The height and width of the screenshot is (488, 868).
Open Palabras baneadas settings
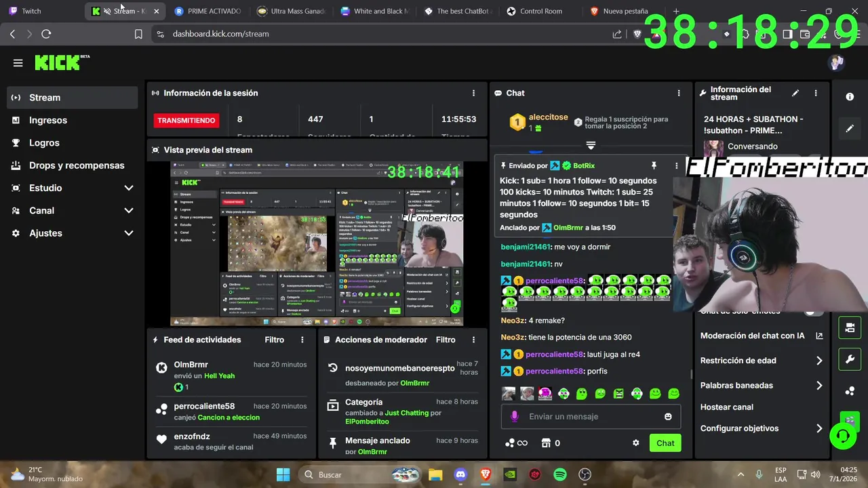coord(762,385)
